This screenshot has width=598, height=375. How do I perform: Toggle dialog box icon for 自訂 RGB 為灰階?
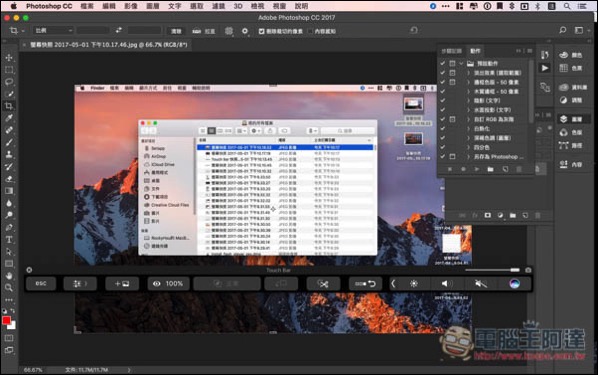(452, 119)
